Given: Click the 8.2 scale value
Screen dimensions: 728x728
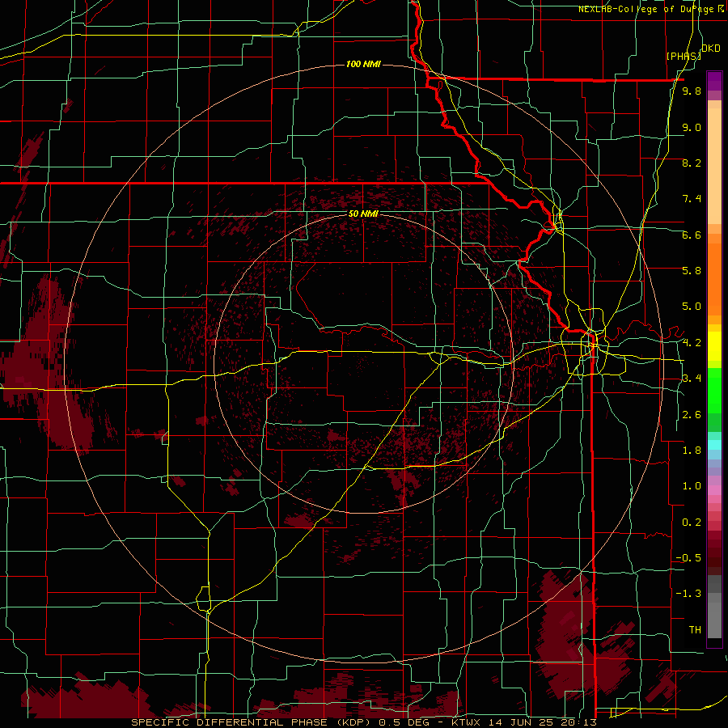Looking at the screenshot, I should click(692, 163).
